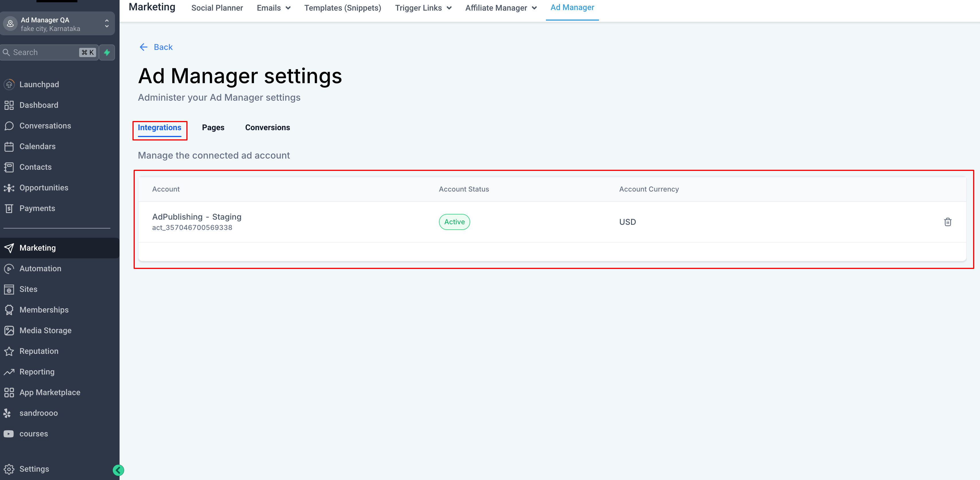Open Media Storage in the sidebar
Image resolution: width=980 pixels, height=480 pixels.
(45, 330)
